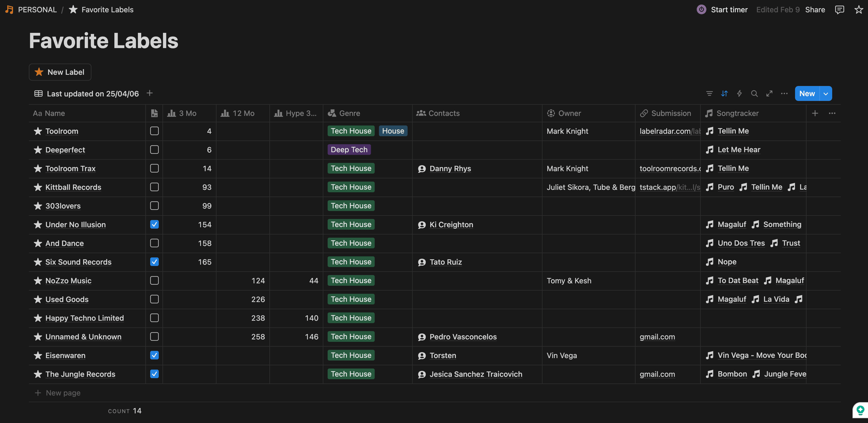Click the COUNT 14 summary footer
Viewport: 868px width, 423px height.
click(x=124, y=411)
